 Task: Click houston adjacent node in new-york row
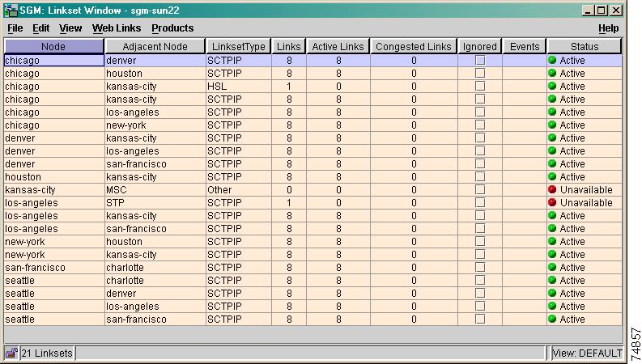[x=155, y=241]
